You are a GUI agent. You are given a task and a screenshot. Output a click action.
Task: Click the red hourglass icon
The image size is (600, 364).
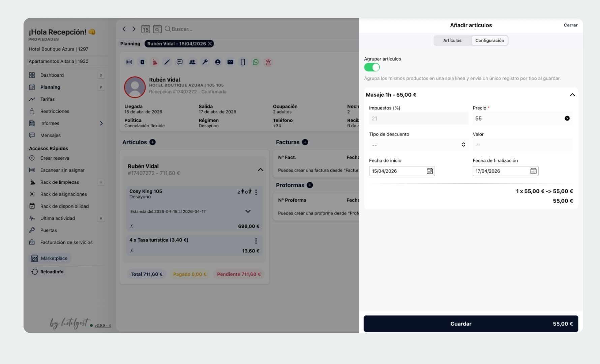pos(268,62)
